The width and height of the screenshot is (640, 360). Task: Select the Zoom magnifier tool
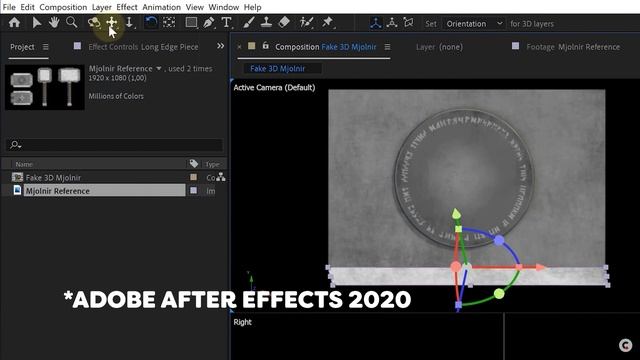[x=71, y=22]
